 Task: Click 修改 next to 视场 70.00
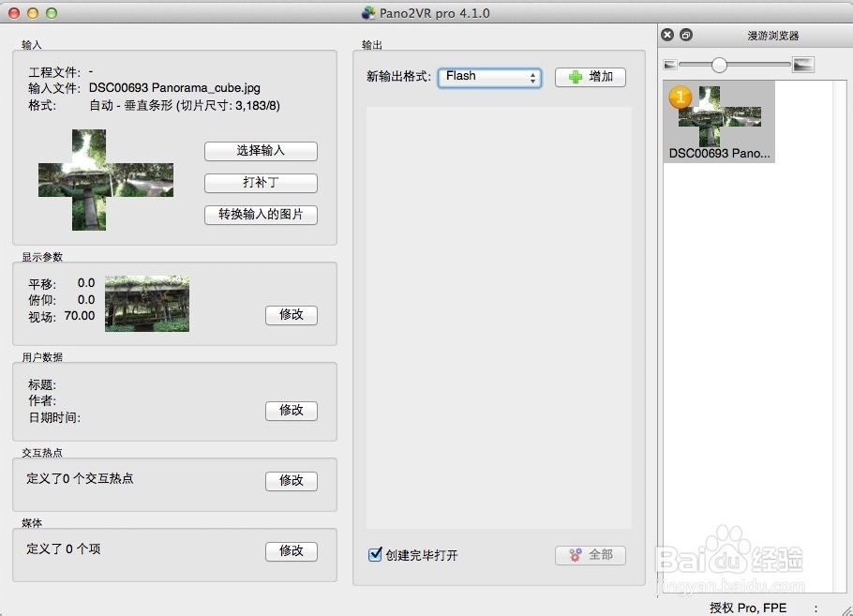(x=291, y=315)
